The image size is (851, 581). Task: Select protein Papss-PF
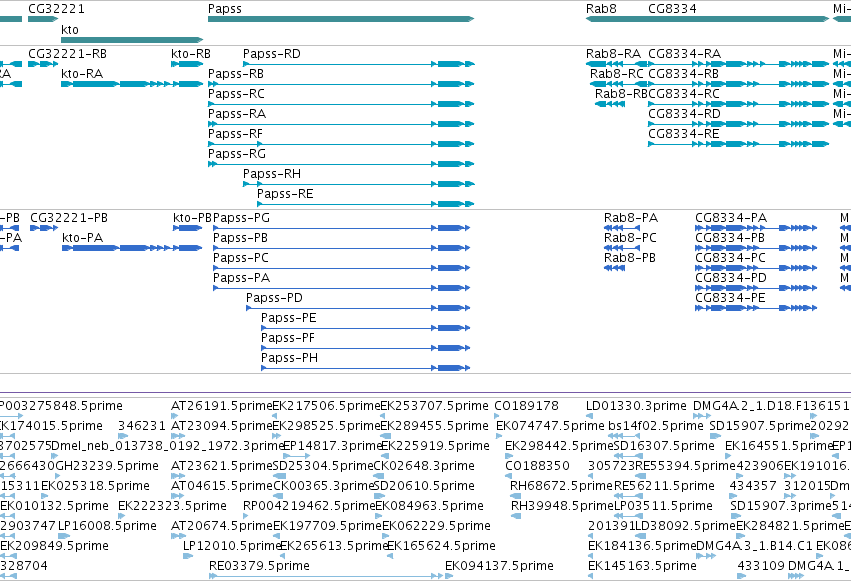click(x=365, y=348)
